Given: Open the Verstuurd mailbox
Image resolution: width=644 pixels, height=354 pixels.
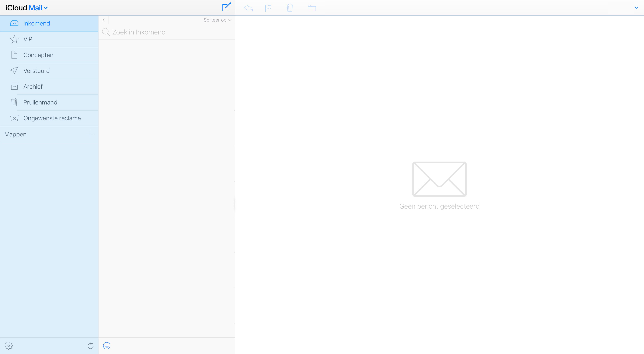Looking at the screenshot, I should coord(49,71).
